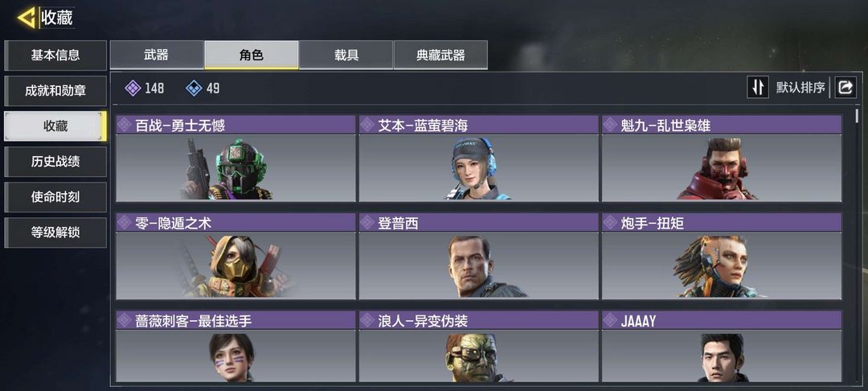Open 历史战绩 from the sidebar
The image size is (868, 391).
[x=55, y=161]
